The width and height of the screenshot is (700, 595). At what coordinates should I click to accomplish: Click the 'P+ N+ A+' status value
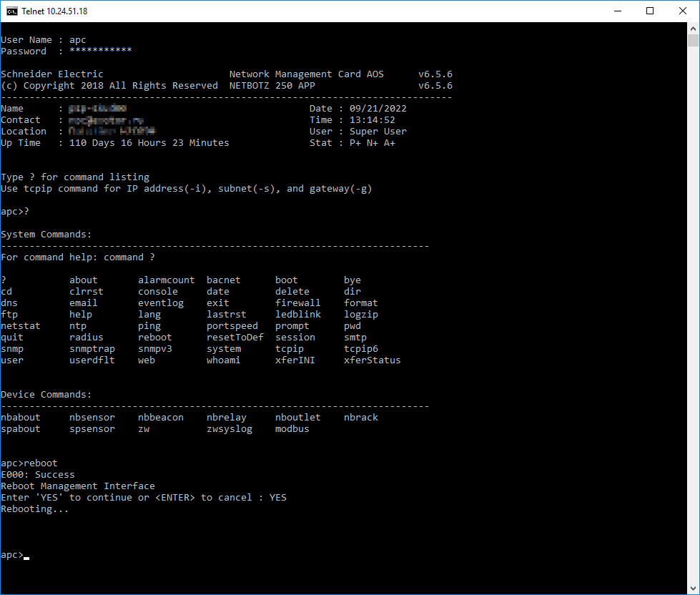pos(373,143)
